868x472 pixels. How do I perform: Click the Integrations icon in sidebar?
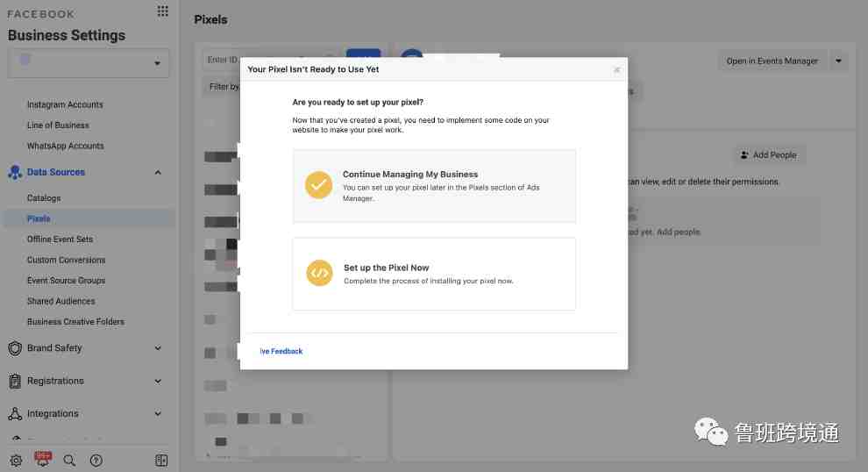pyautogui.click(x=15, y=414)
